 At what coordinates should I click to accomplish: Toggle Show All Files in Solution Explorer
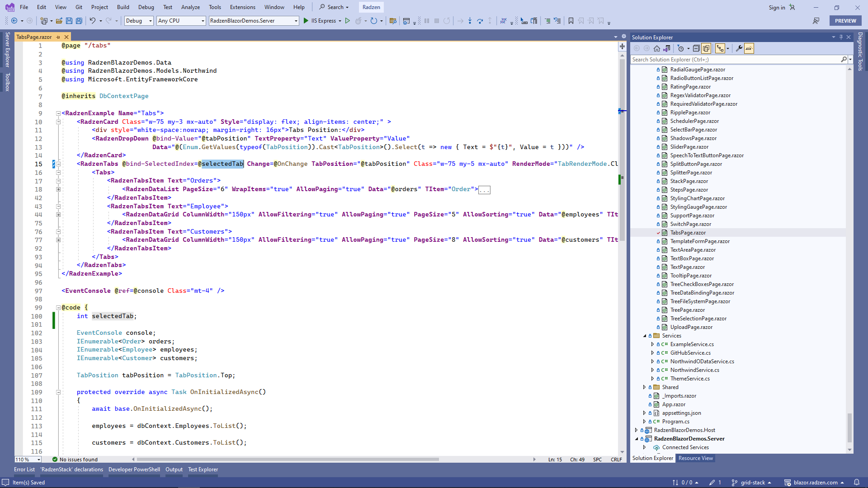click(706, 48)
